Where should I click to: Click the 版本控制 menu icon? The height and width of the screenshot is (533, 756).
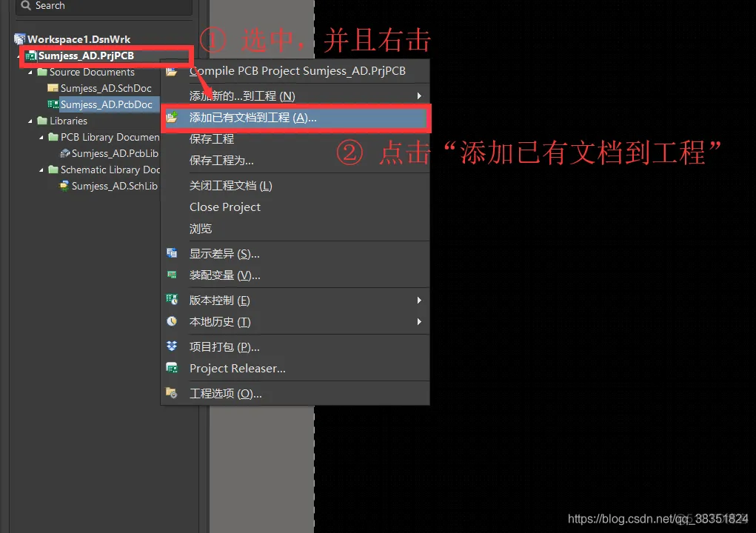pos(172,299)
